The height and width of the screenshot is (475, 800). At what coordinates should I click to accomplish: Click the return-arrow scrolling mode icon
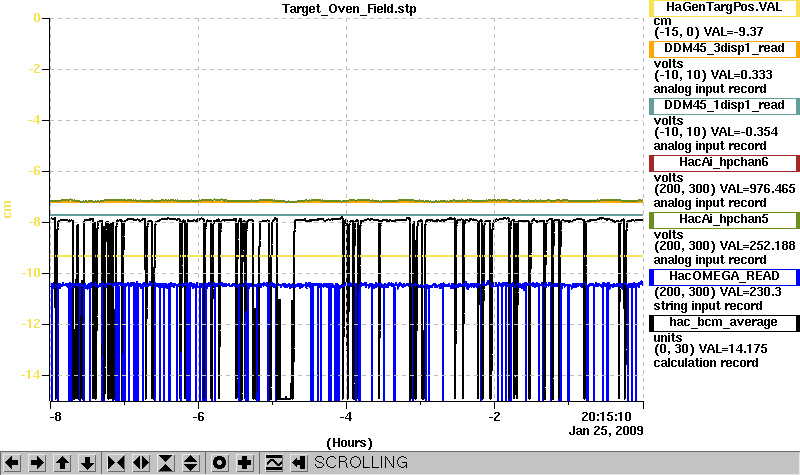[299, 463]
